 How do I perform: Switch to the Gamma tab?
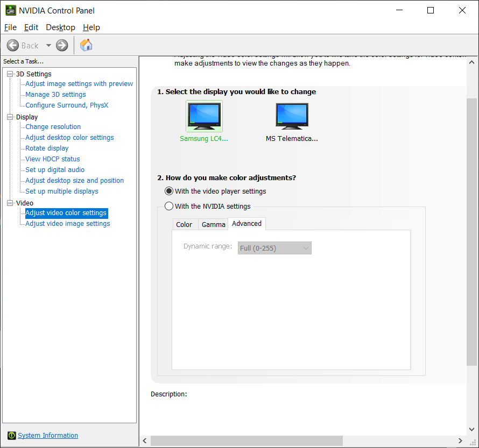pyautogui.click(x=213, y=225)
